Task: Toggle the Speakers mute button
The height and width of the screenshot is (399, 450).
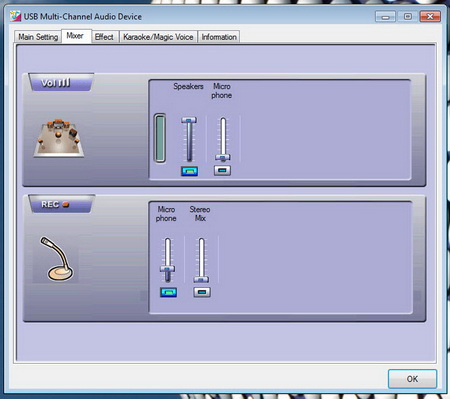Action: pyautogui.click(x=189, y=171)
